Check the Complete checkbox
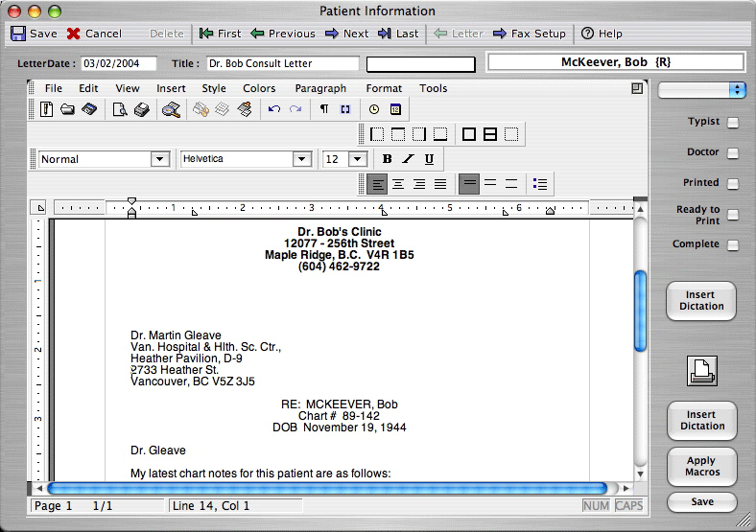756x532 pixels. coord(733,245)
